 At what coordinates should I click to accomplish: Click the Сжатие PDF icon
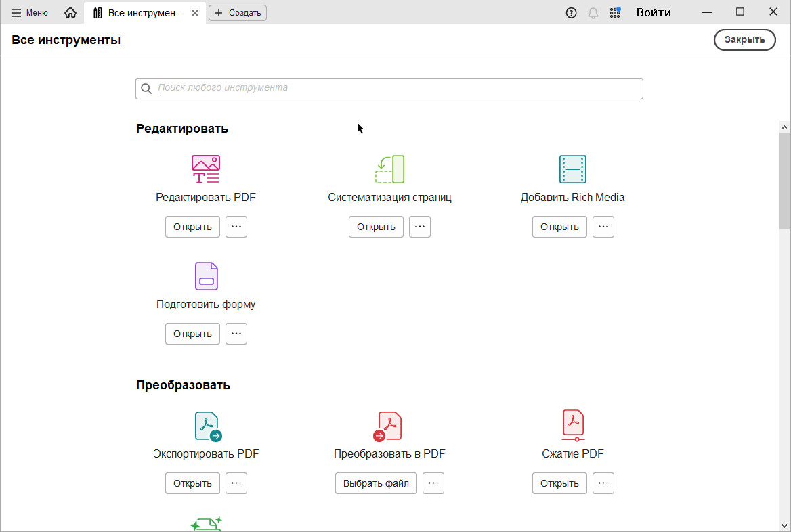(x=573, y=426)
